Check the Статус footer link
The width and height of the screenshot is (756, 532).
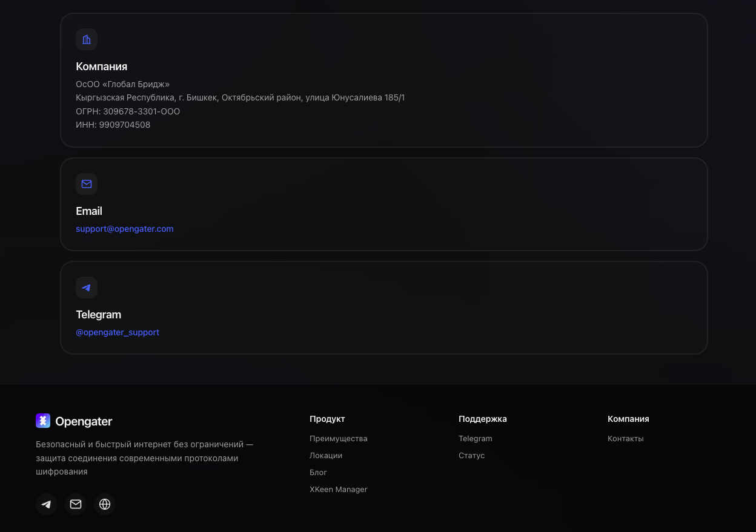tap(472, 456)
